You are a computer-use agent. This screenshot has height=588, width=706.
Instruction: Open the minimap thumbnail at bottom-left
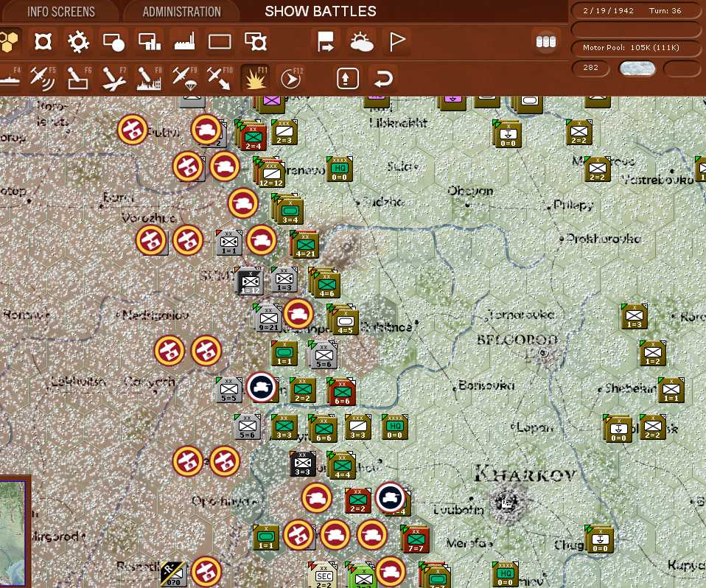tap(13, 533)
